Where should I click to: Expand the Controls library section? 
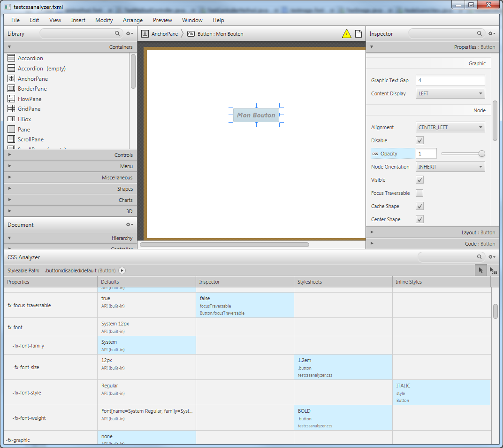(70, 155)
